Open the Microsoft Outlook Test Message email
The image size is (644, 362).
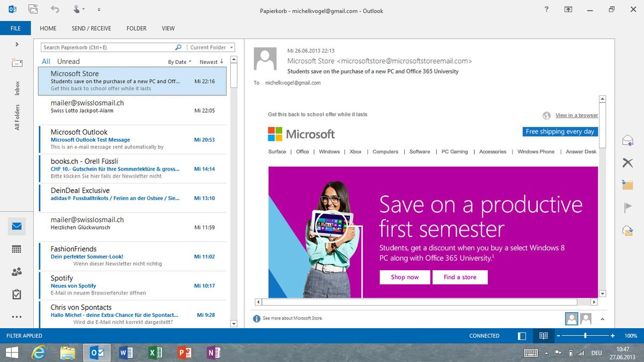(x=133, y=139)
